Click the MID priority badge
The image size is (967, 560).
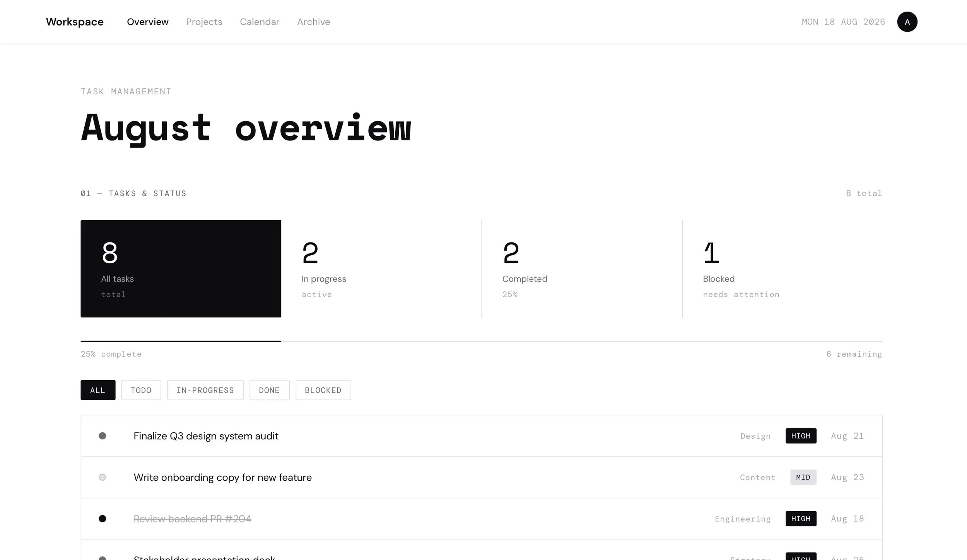pos(803,477)
